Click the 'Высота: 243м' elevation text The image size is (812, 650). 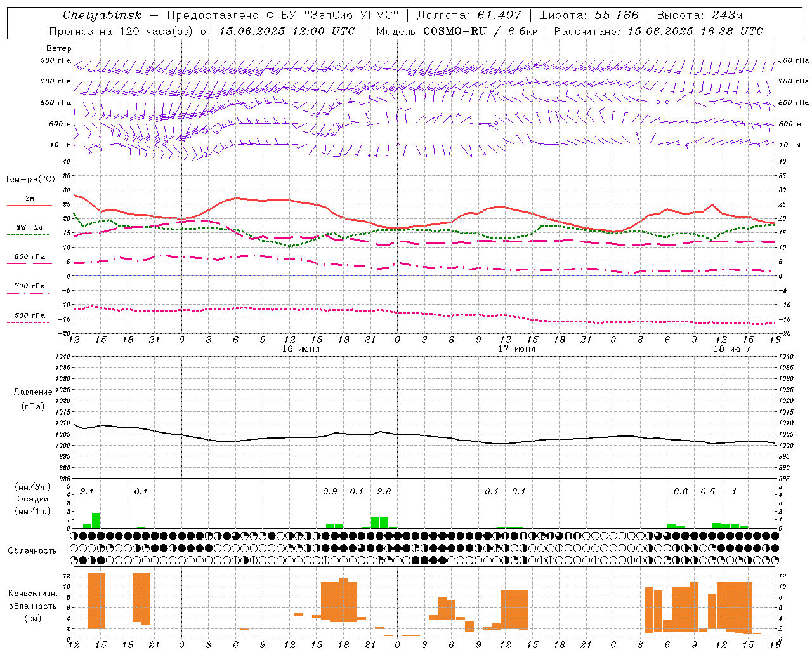699,15
